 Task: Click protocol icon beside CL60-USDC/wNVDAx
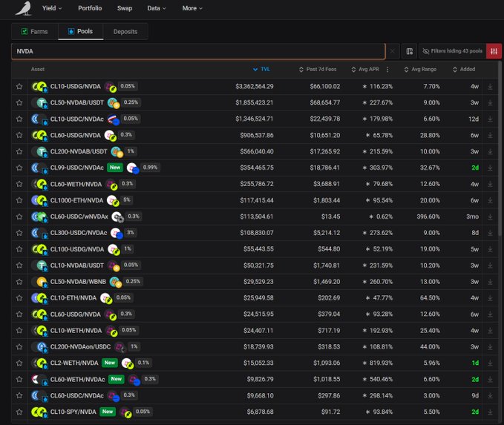pos(117,217)
